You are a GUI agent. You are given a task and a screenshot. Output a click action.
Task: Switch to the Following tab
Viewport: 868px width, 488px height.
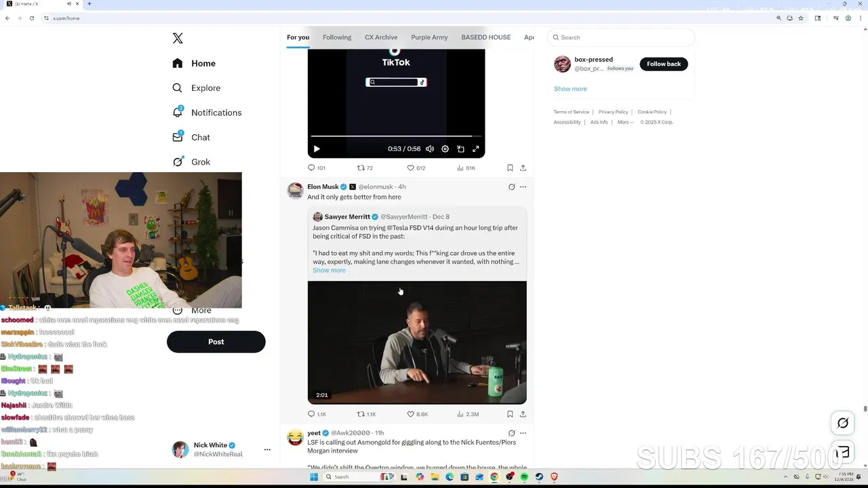[337, 37]
